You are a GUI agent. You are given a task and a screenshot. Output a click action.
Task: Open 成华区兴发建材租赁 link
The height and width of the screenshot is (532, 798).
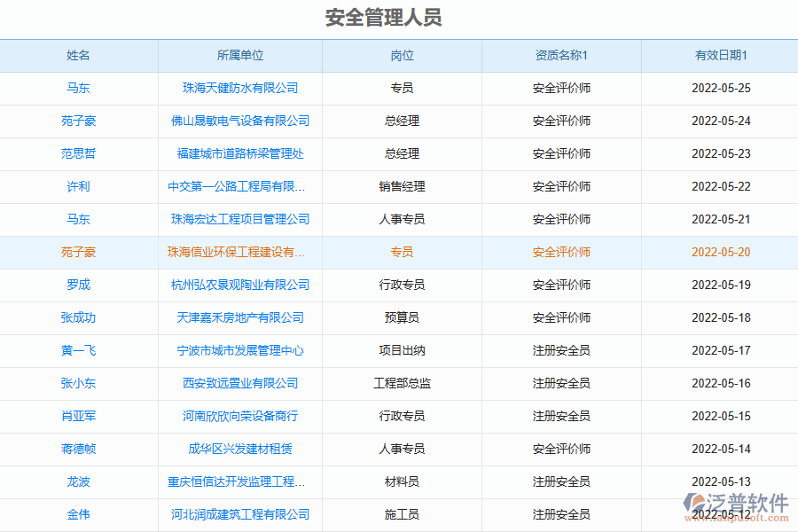[x=240, y=449]
